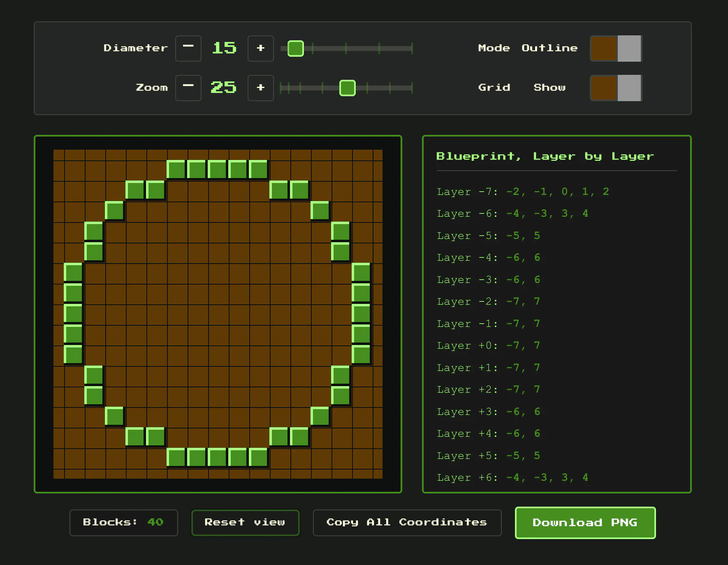Select the Layer +1 coordinates row
This screenshot has height=565, width=728.
pyautogui.click(x=556, y=368)
